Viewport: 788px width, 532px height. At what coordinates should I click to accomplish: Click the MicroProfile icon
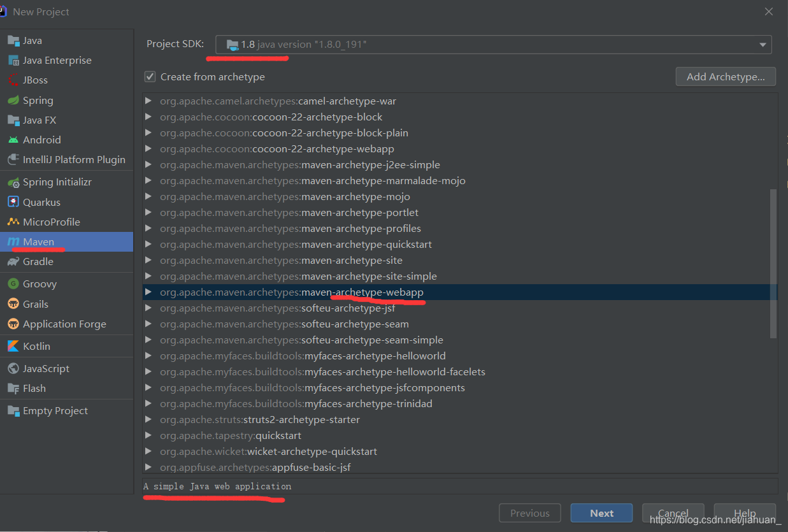click(13, 222)
